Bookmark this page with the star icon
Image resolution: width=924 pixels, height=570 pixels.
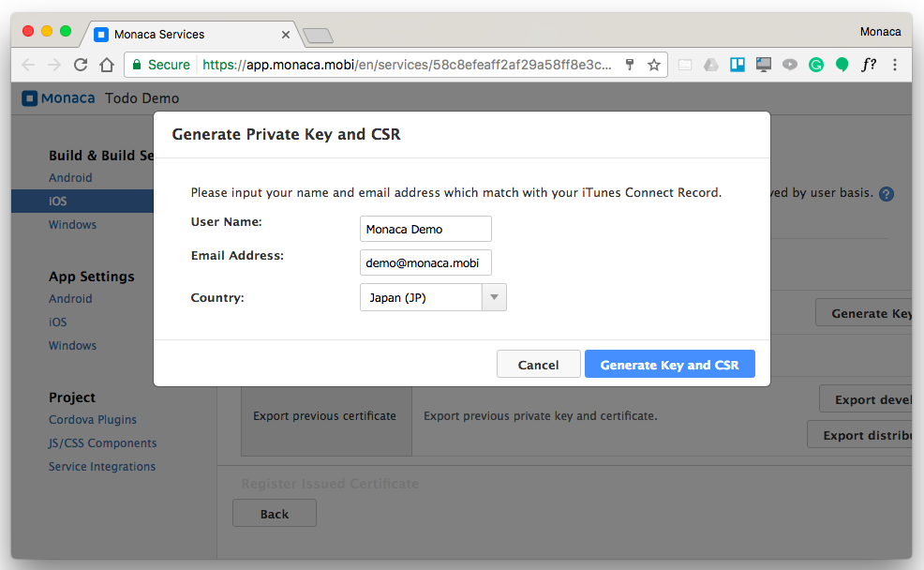click(654, 65)
